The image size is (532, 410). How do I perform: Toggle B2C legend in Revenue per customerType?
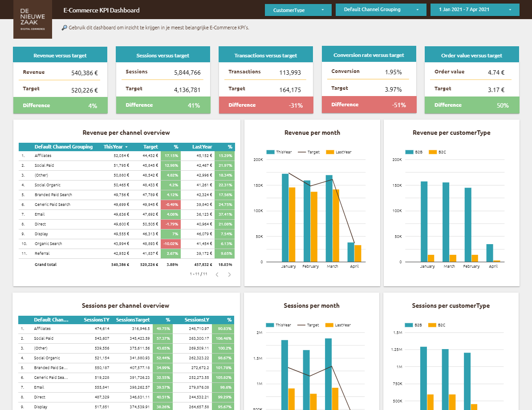pos(437,152)
